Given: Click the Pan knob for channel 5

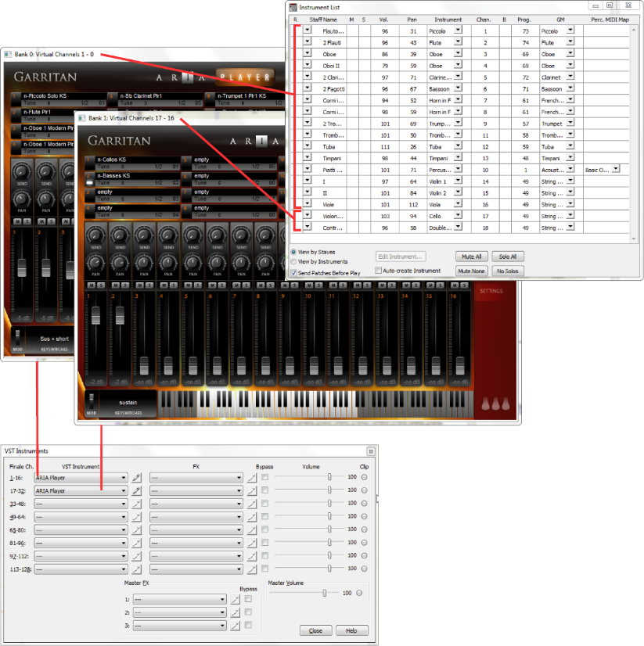Looking at the screenshot, I should pos(193,264).
